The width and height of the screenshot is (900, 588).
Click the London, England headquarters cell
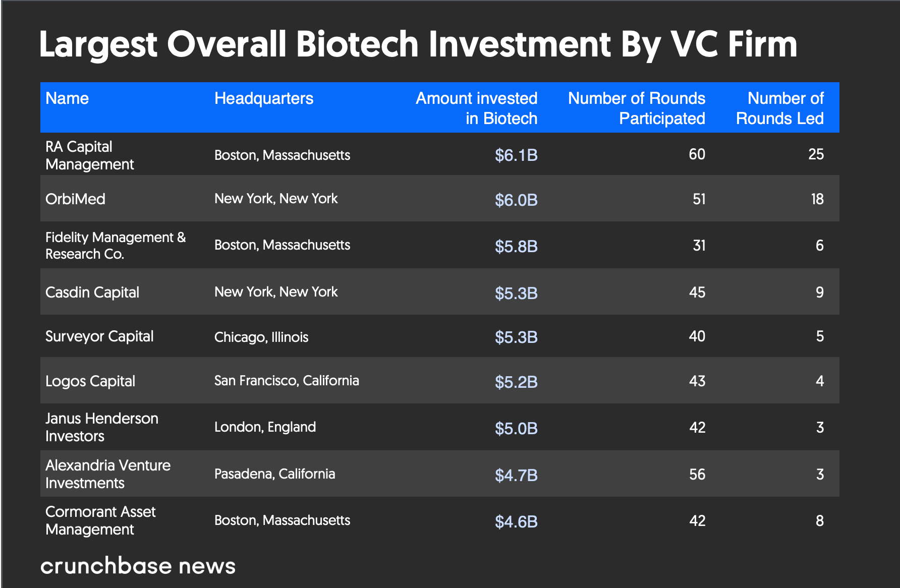pyautogui.click(x=265, y=427)
